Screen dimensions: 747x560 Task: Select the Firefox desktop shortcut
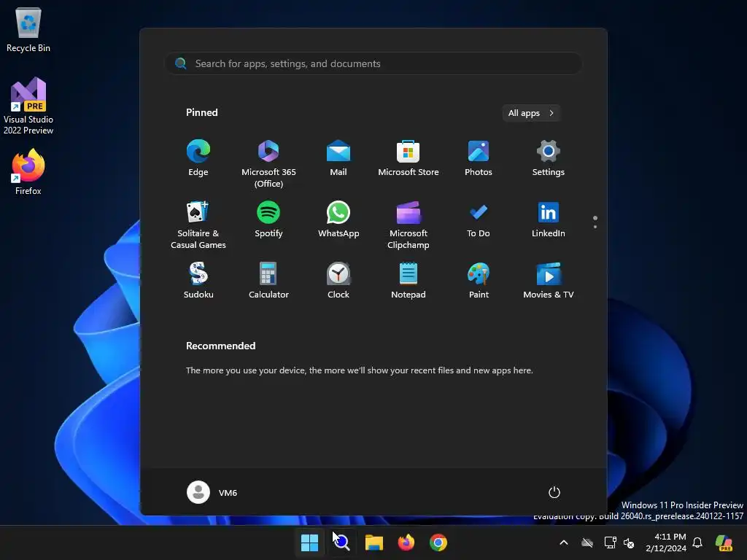[28, 172]
